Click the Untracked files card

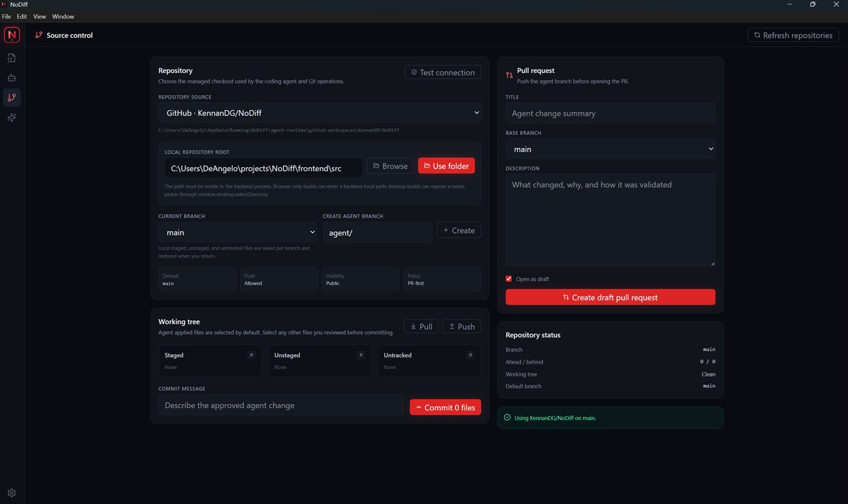(429, 361)
